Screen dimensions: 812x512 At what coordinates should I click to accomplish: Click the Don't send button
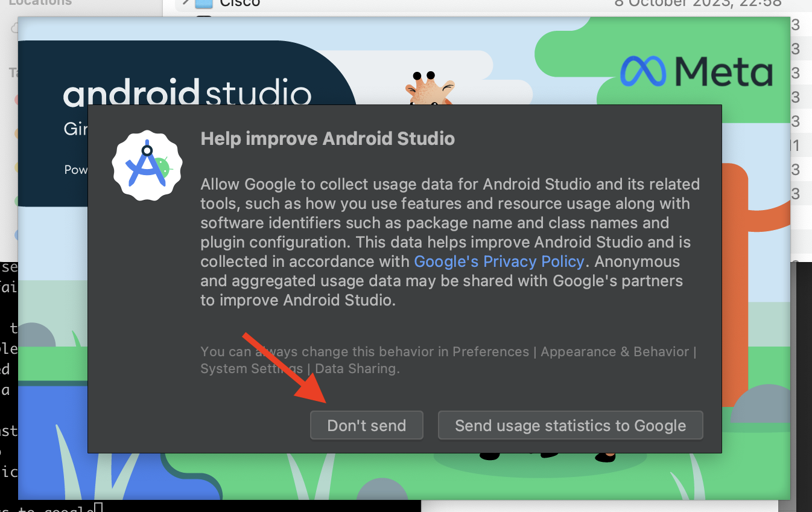point(366,425)
